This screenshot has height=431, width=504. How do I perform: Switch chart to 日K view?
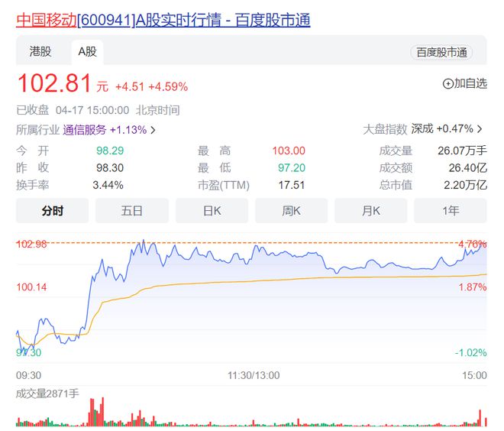pos(212,211)
